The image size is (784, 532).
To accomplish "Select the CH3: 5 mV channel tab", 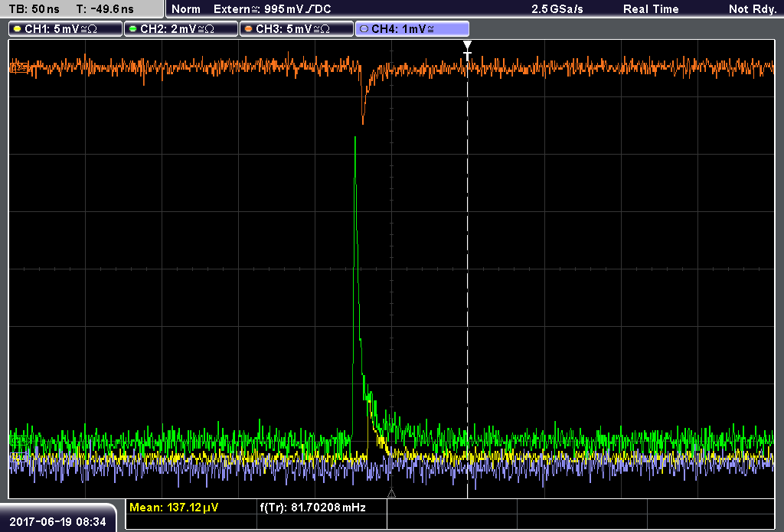I will (x=296, y=29).
